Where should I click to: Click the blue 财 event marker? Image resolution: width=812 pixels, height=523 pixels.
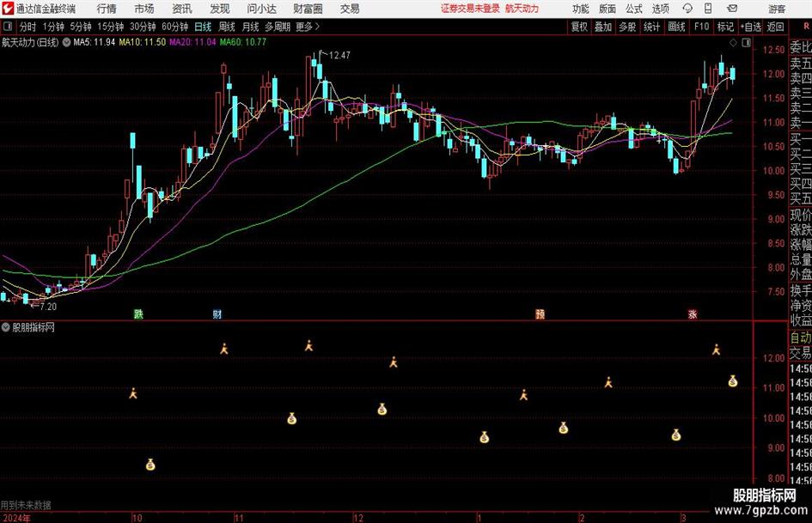point(217,313)
